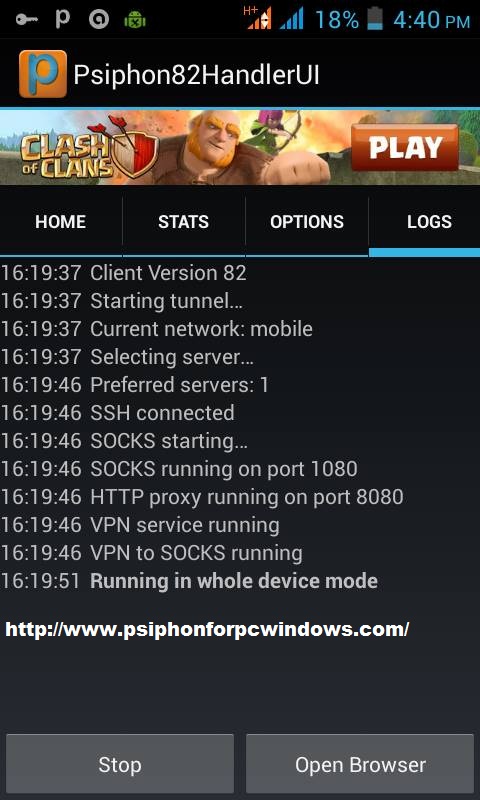Switch to the HOME tab
The image size is (480, 800).
coord(61,221)
